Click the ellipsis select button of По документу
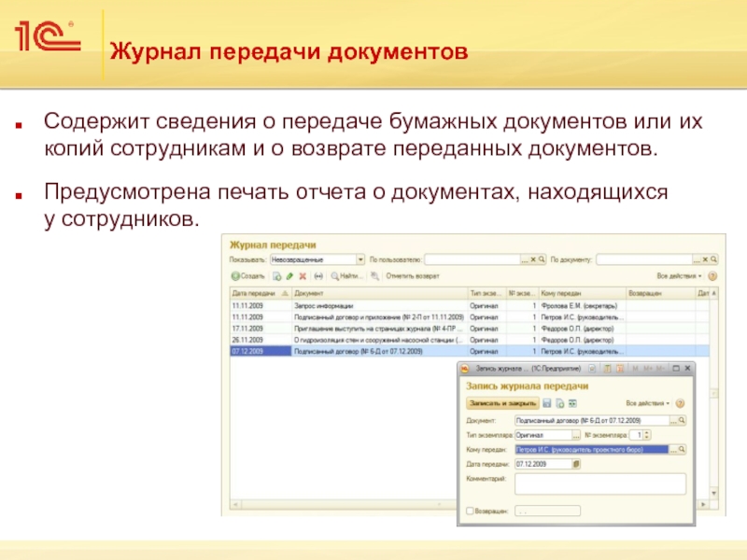The height and width of the screenshot is (560, 747). [x=697, y=259]
